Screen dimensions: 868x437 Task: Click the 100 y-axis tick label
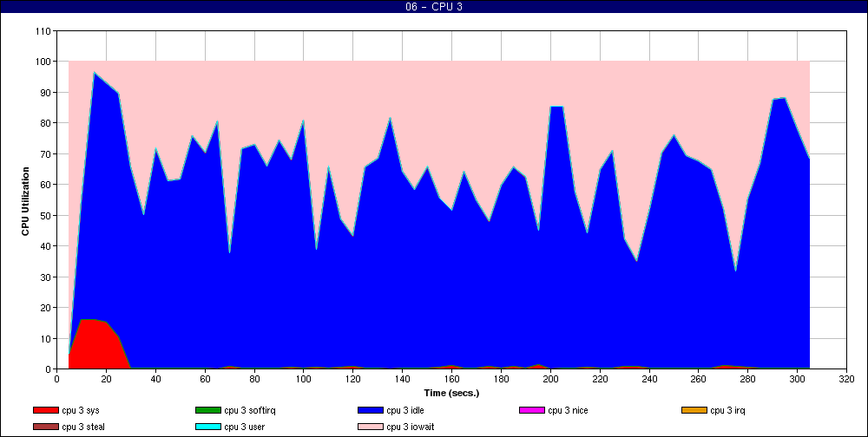click(x=44, y=62)
